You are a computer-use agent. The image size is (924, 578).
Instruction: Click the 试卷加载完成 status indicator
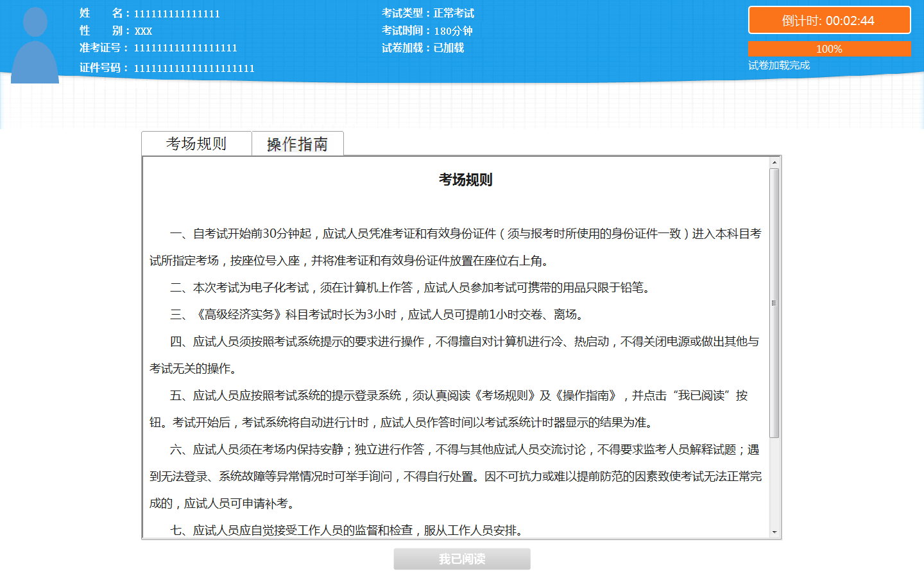(x=778, y=65)
